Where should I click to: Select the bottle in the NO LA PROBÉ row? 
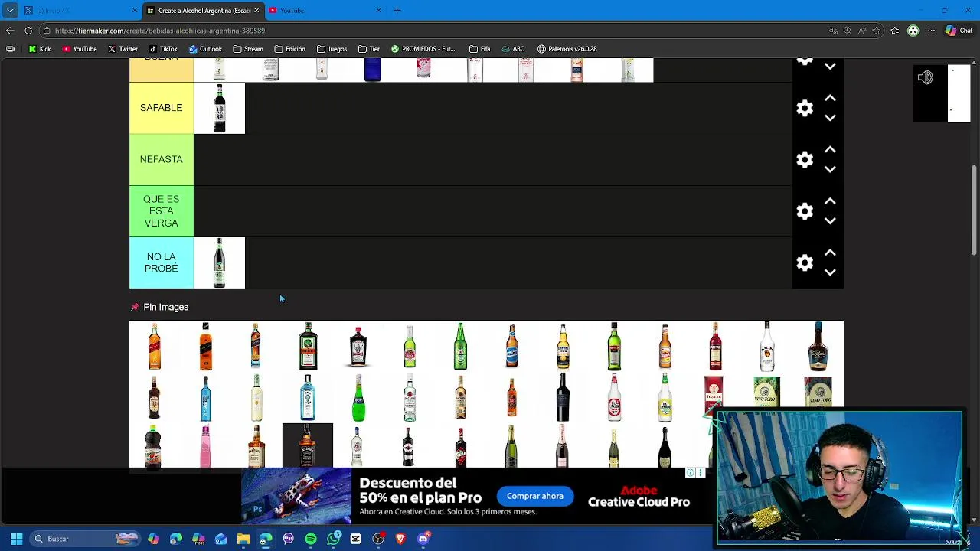click(220, 262)
